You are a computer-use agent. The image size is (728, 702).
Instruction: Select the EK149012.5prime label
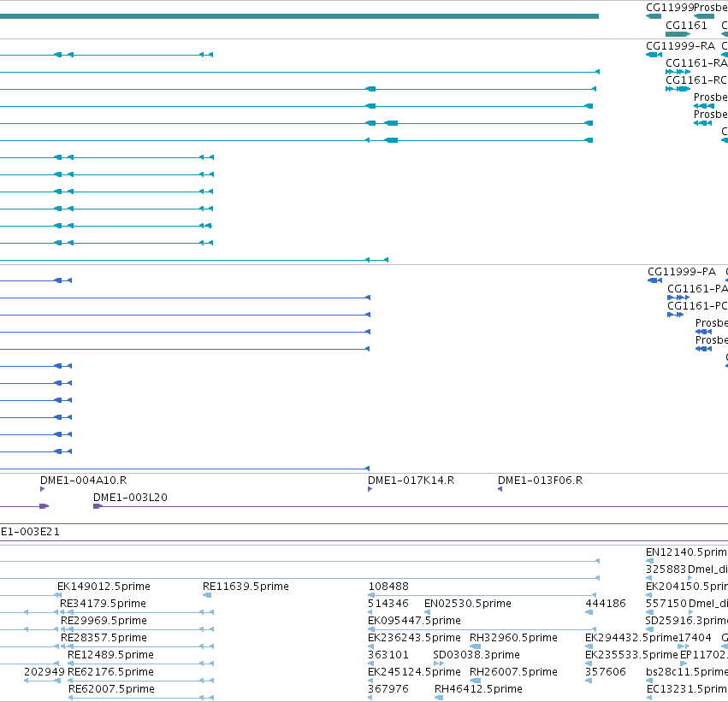point(104,587)
